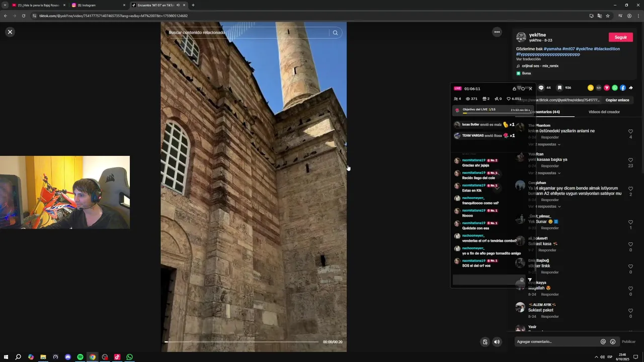Close the LIVE overlay panel

(530, 88)
